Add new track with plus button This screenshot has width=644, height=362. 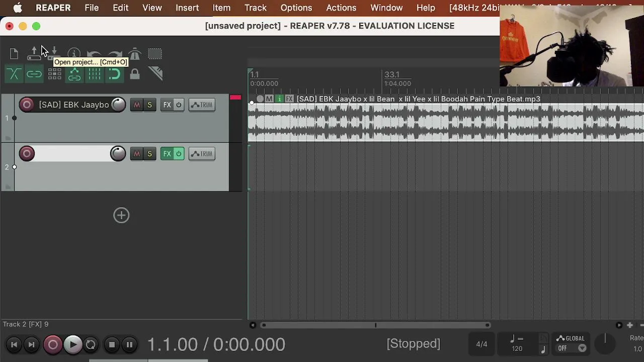tap(121, 215)
